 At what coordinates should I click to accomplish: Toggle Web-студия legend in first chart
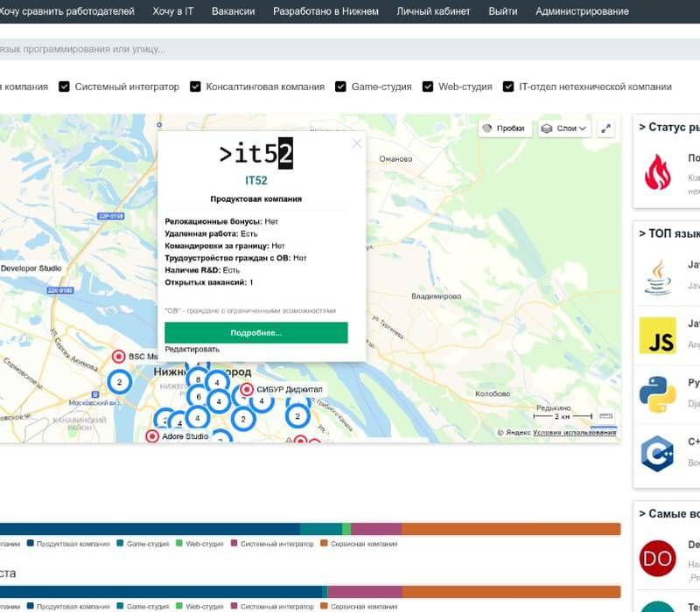tap(199, 544)
